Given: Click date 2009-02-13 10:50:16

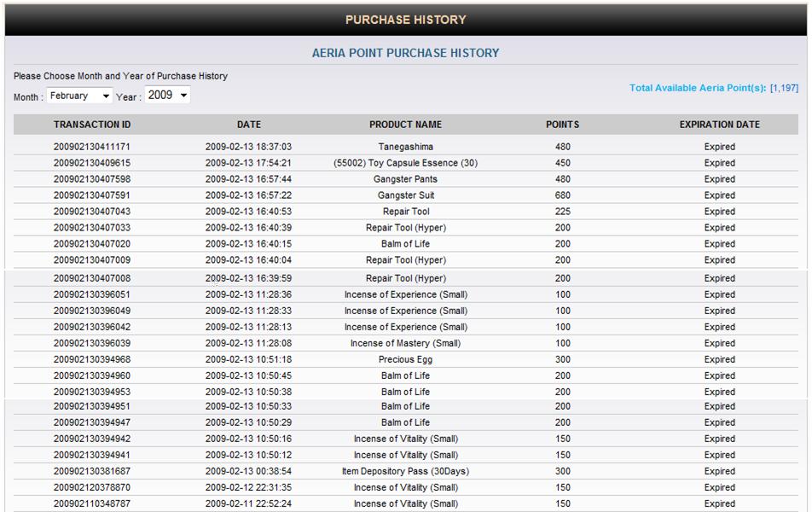Looking at the screenshot, I should coord(248,439).
